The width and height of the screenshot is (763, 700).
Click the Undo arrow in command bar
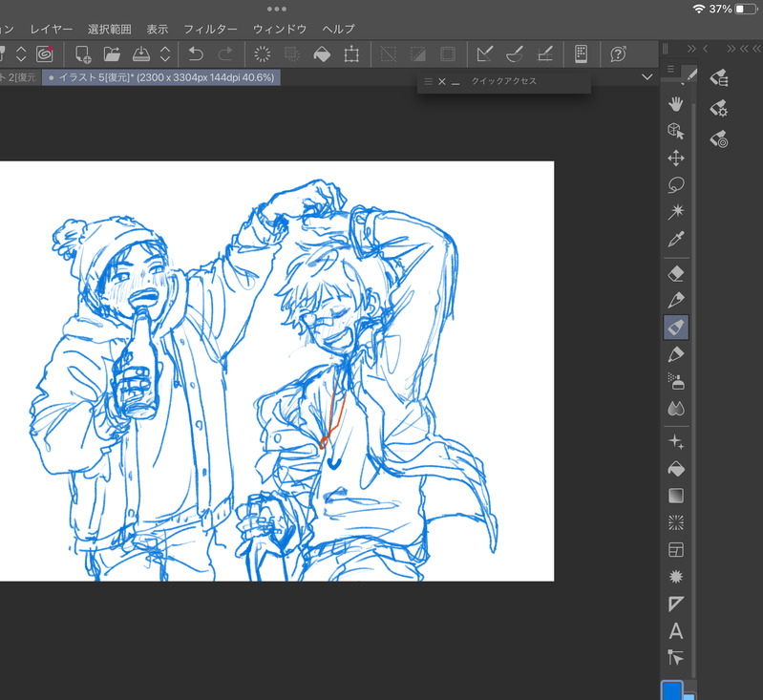point(196,53)
